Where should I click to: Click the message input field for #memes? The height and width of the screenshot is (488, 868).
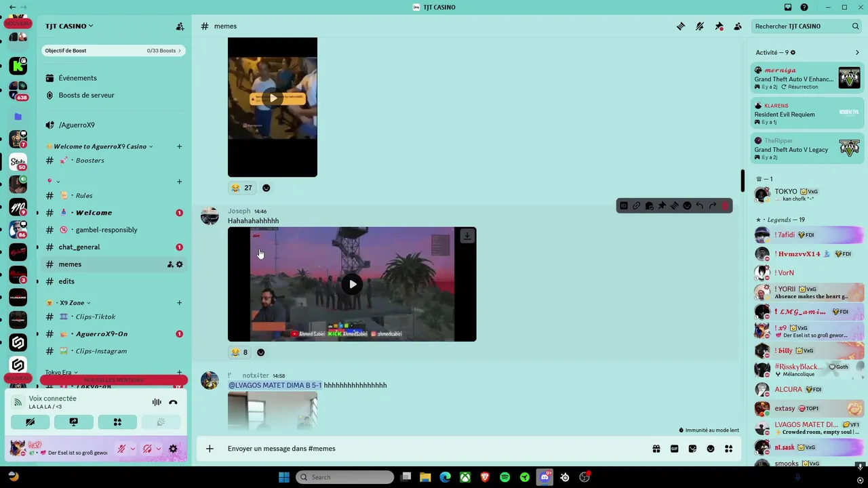(434, 449)
